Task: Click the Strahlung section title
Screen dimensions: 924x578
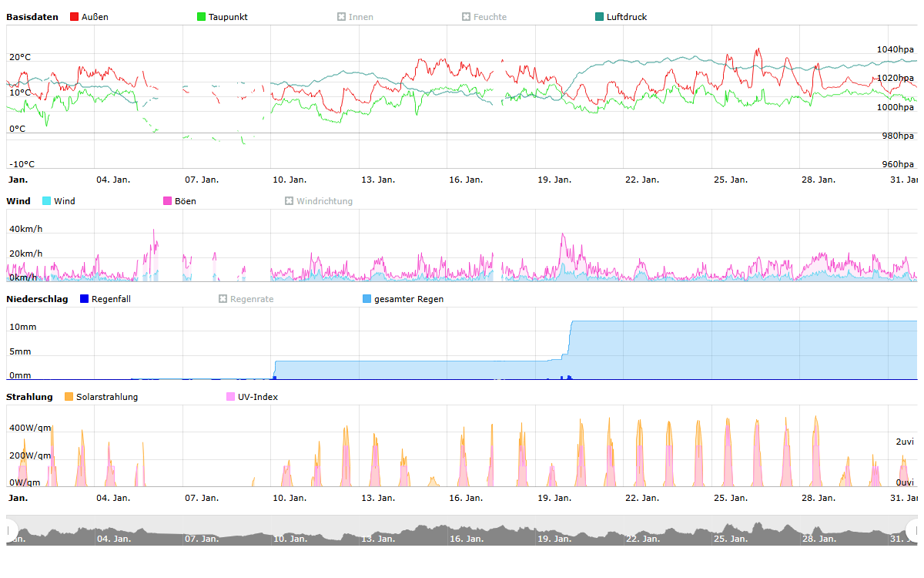Action: click(29, 397)
